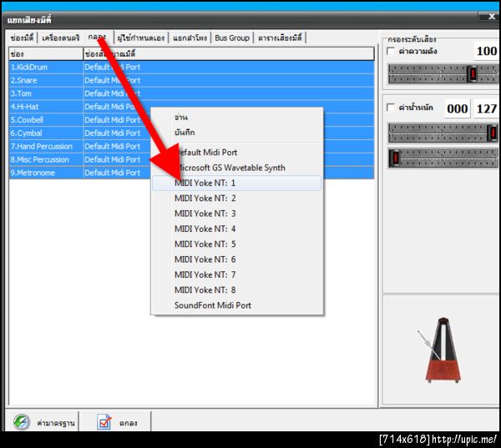Viewport: 501px width, 448px height.
Task: Click the ตกลง checkmark document icon
Action: (x=104, y=422)
